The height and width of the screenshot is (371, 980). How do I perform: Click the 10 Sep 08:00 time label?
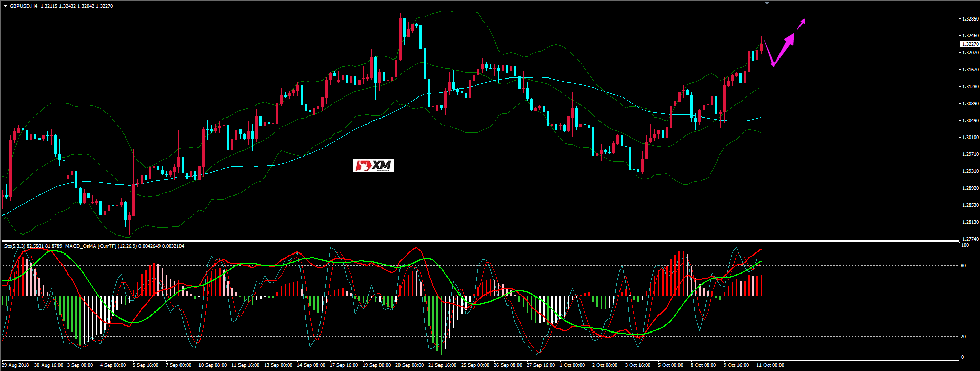[213, 365]
